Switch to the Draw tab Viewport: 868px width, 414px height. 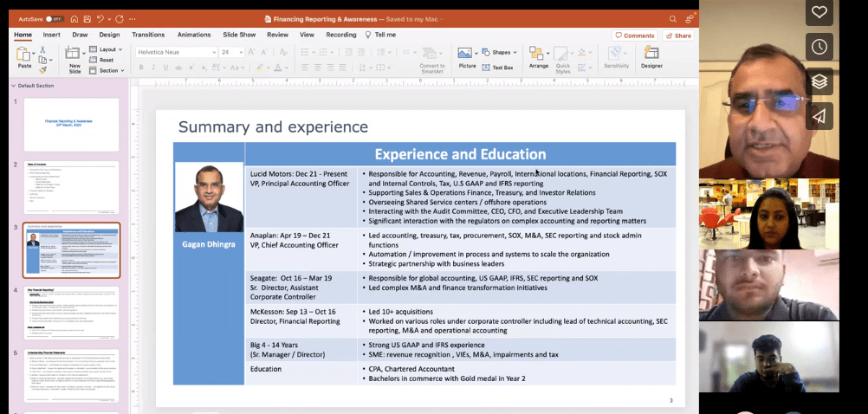click(80, 35)
